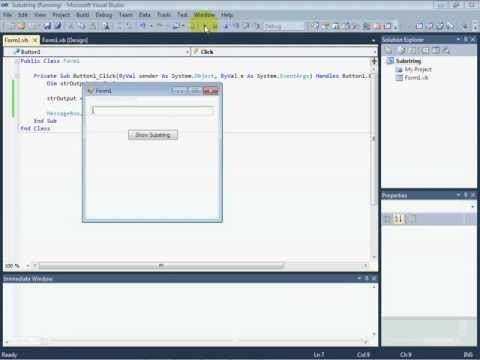
Task: Click the Property Pages icon in Properties panel
Action: pyautogui.click(x=412, y=219)
